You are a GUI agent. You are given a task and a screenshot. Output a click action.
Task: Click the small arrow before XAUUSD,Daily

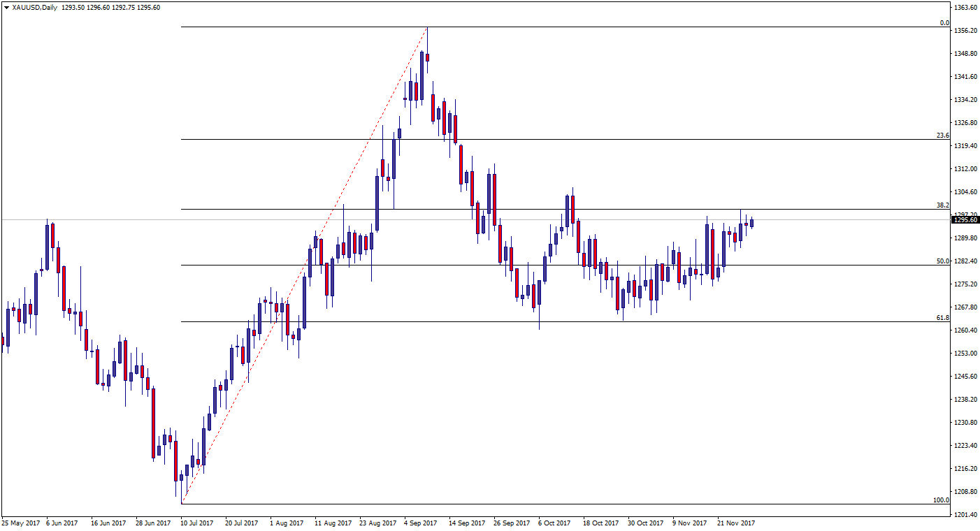click(x=6, y=7)
